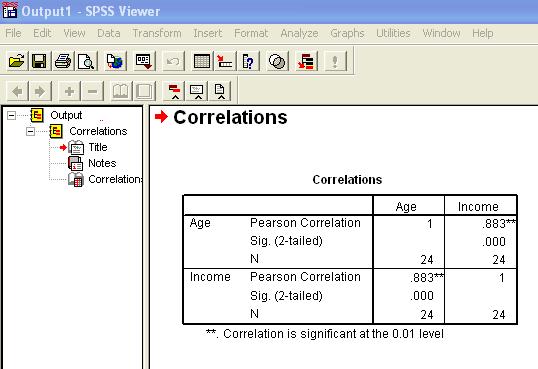Open the Analyze menu
The width and height of the screenshot is (538, 369).
[x=299, y=33]
